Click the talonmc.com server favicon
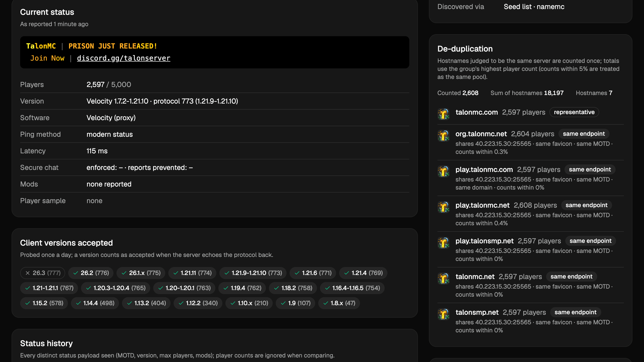Viewport: 644px width, 362px height. click(444, 114)
